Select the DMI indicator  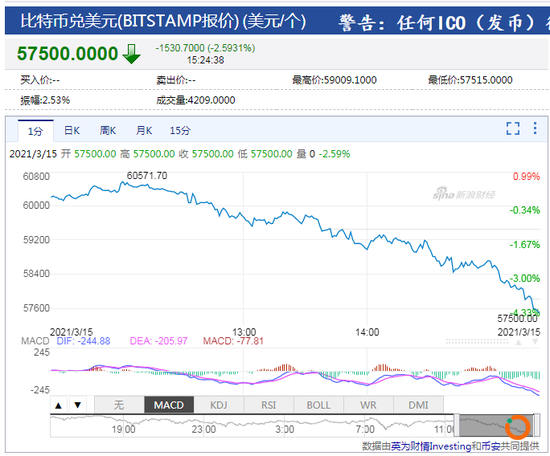(418, 405)
